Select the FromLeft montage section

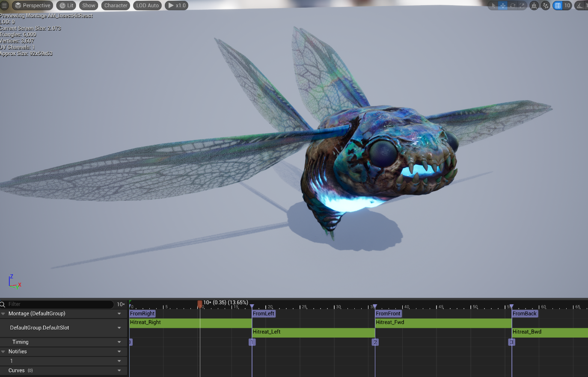tap(263, 314)
